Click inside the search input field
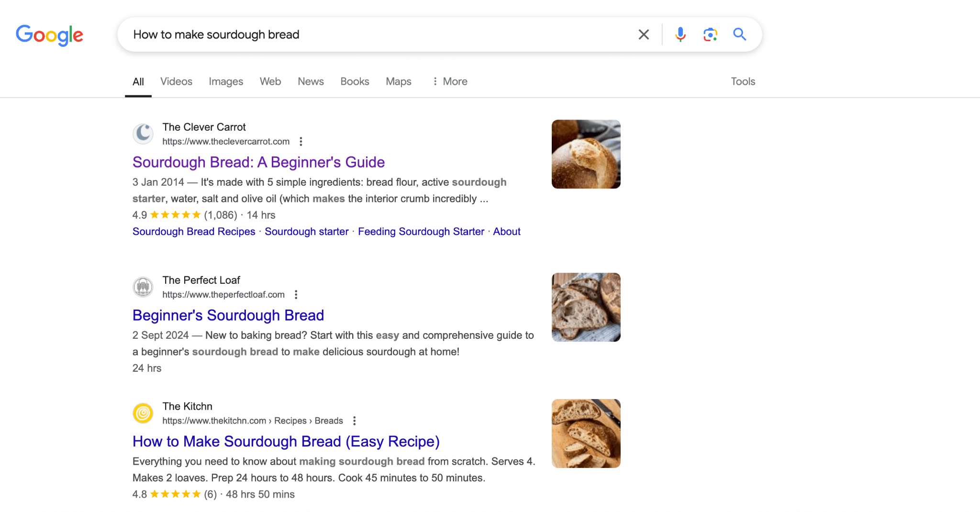This screenshot has width=980, height=512. point(335,34)
